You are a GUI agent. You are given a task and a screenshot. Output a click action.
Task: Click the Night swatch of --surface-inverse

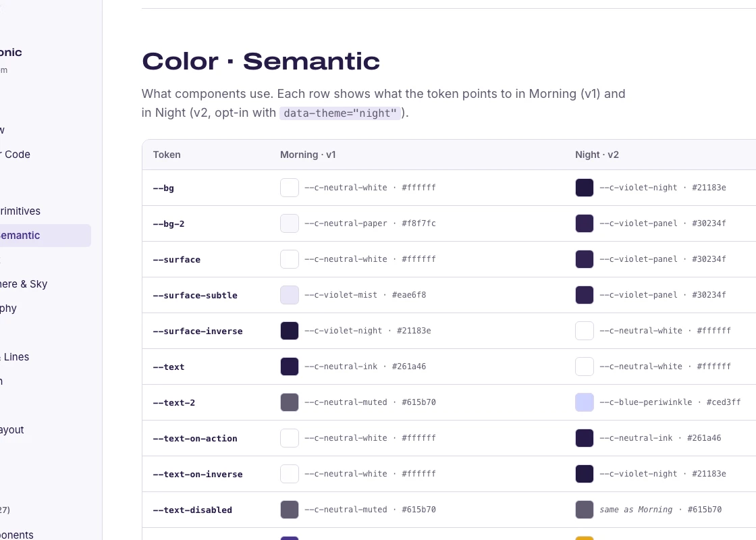(585, 331)
